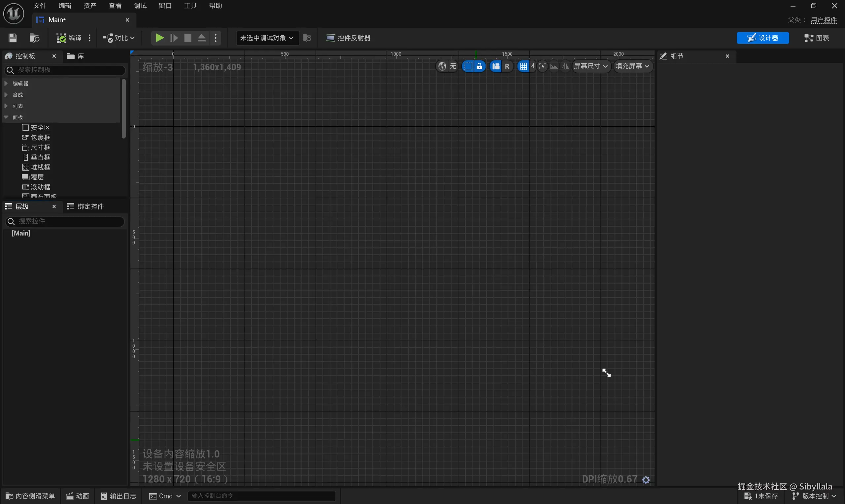The width and height of the screenshot is (845, 504).
Task: Click the palette panel vertical scrollbar
Action: pyautogui.click(x=124, y=108)
